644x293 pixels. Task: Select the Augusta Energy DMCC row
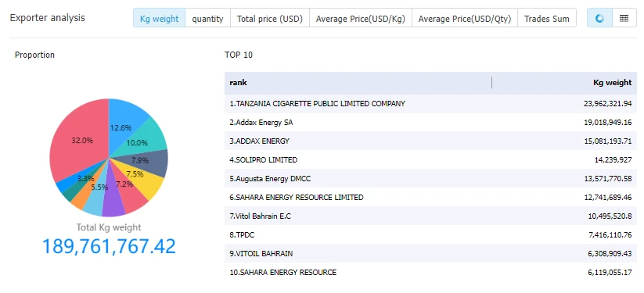[x=430, y=179]
